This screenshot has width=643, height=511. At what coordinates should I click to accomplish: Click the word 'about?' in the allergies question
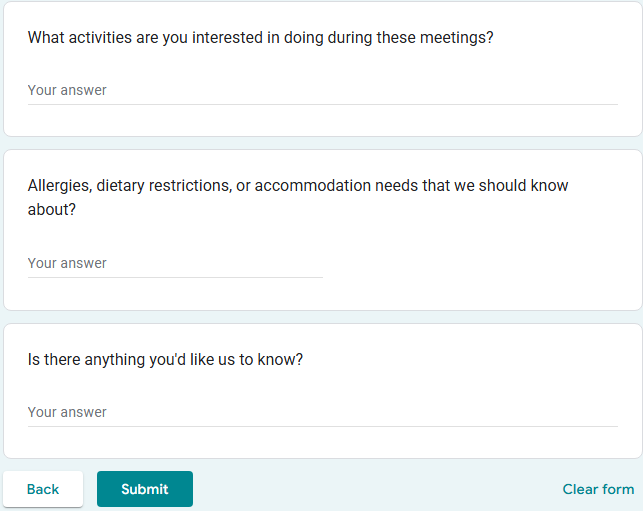click(51, 210)
